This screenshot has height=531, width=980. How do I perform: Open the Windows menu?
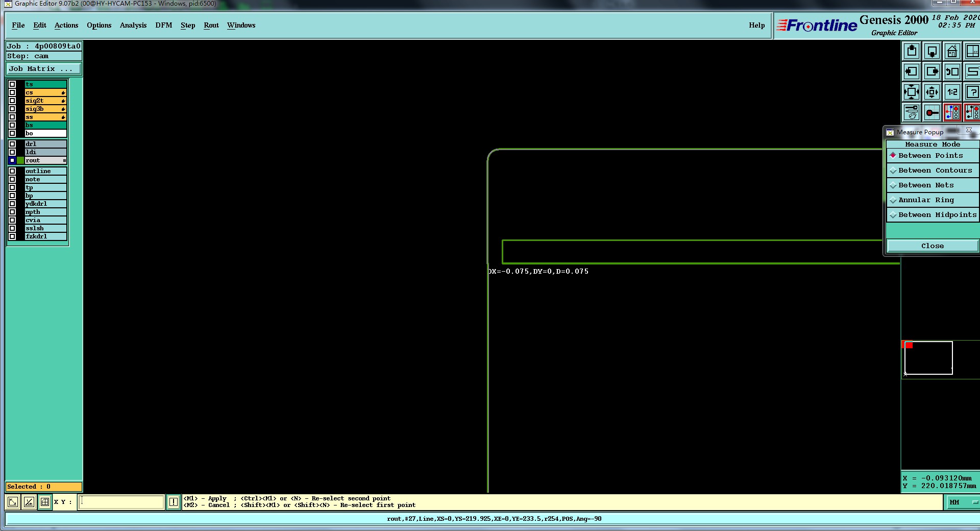(241, 25)
